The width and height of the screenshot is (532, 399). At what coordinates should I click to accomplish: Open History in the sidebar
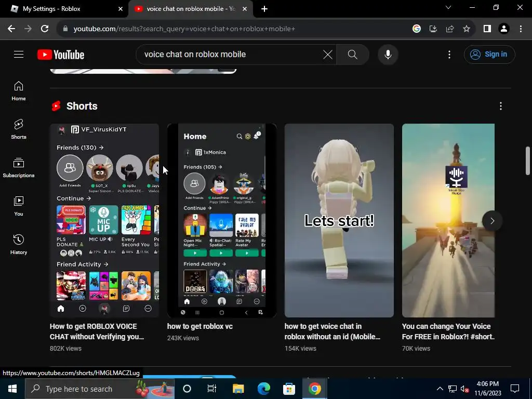19,245
